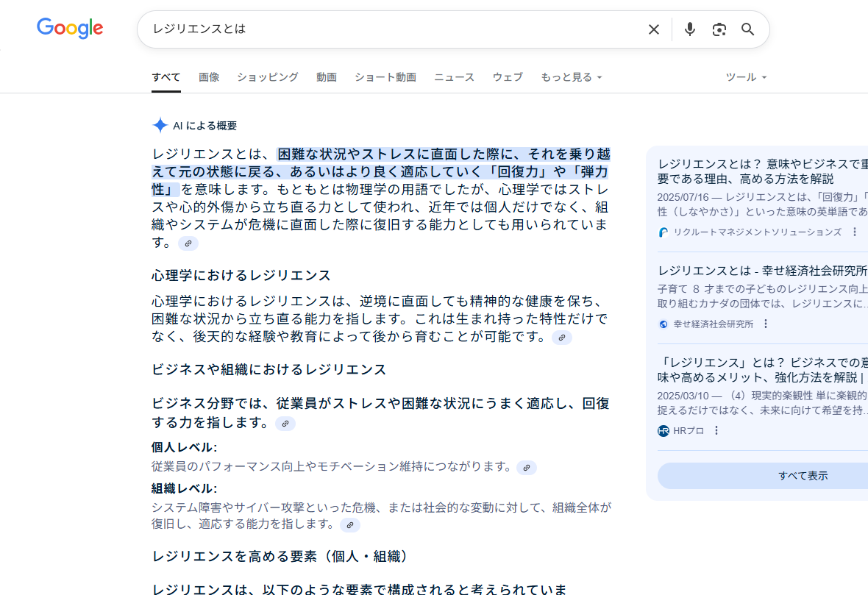Open three-dot menu for 幸せ経済社会研究所

click(x=765, y=324)
